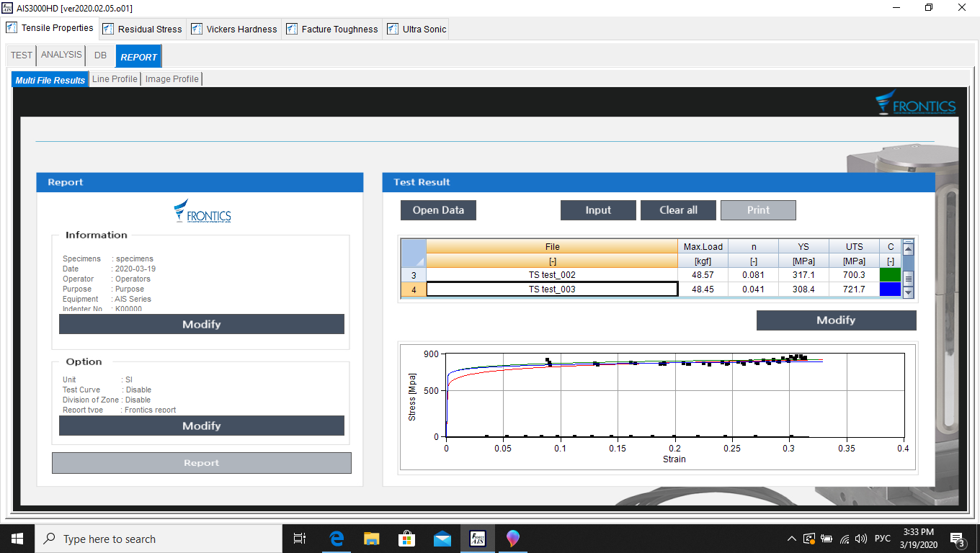Image resolution: width=980 pixels, height=553 pixels.
Task: Open the TEST sub-tab
Action: [x=22, y=55]
